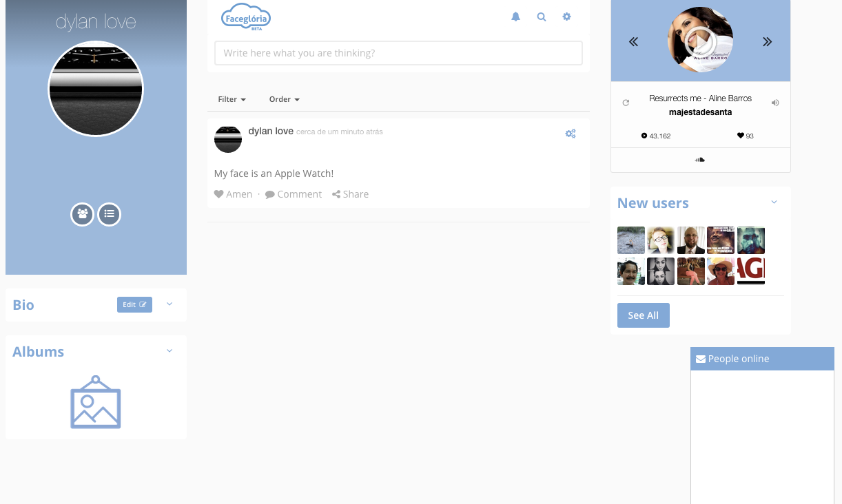Click the post options gears icon

coord(571,134)
